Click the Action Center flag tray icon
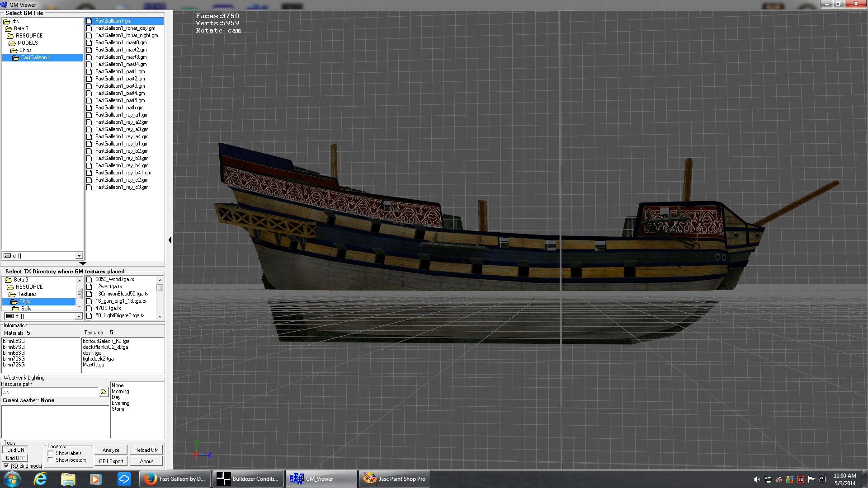 (x=811, y=479)
